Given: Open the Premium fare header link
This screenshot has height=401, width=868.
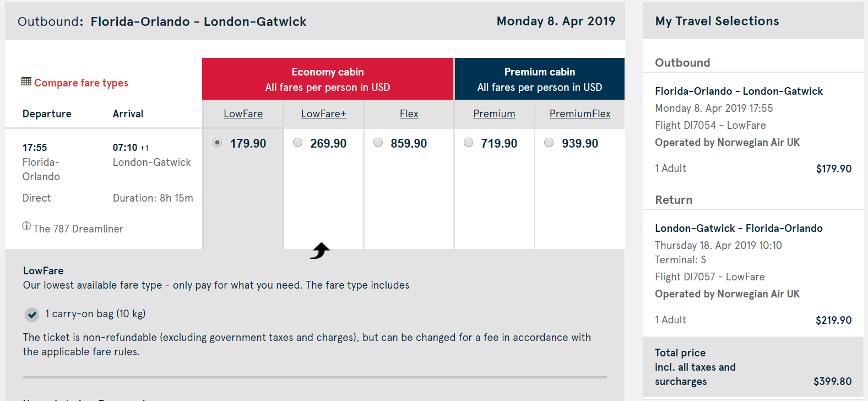Looking at the screenshot, I should coord(494,114).
